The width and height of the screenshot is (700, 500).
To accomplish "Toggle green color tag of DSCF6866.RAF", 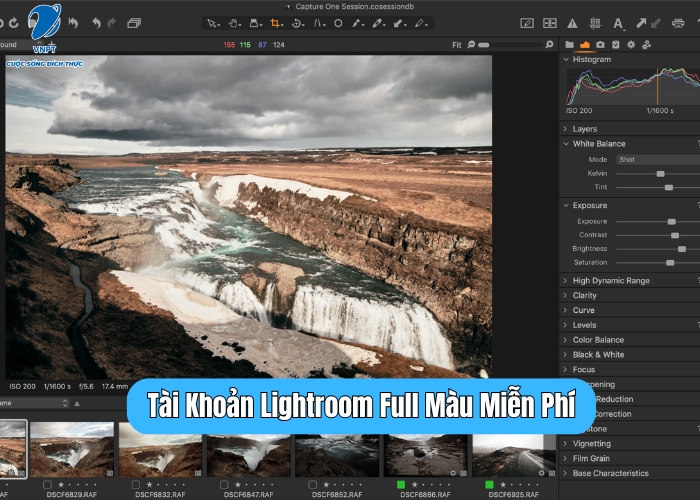I will pyautogui.click(x=401, y=484).
